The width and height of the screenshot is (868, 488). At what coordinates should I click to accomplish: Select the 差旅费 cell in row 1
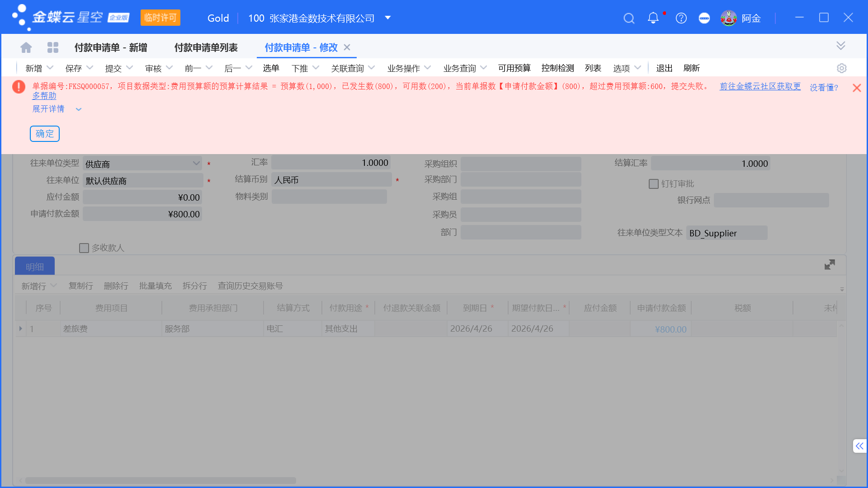click(x=111, y=328)
